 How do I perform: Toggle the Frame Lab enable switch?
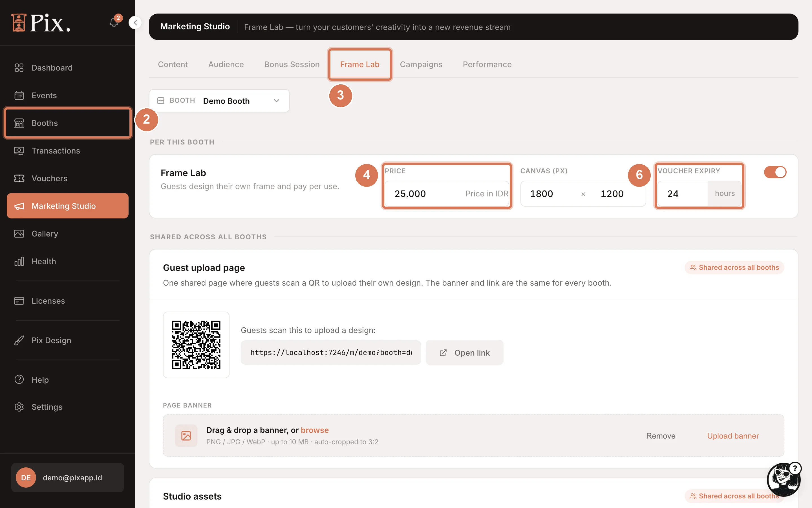tap(775, 172)
